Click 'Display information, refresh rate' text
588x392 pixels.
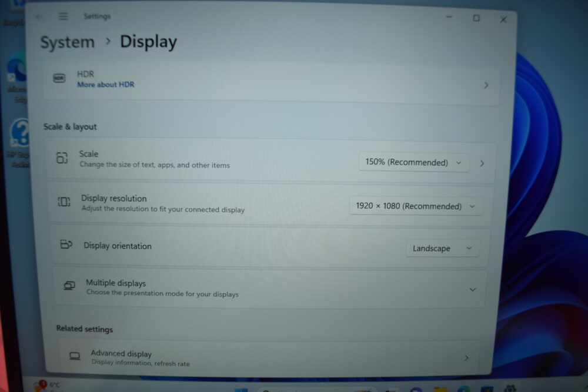[141, 363]
